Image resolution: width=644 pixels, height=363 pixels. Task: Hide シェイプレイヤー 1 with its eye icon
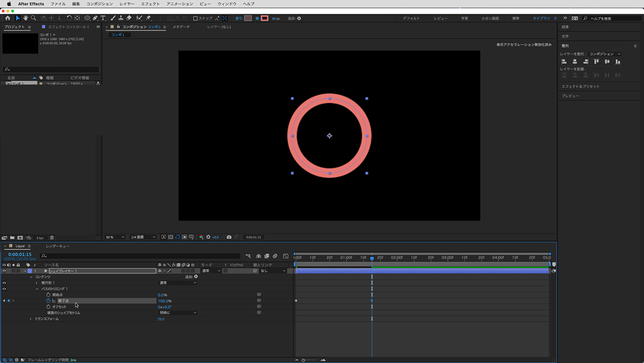tap(4, 271)
